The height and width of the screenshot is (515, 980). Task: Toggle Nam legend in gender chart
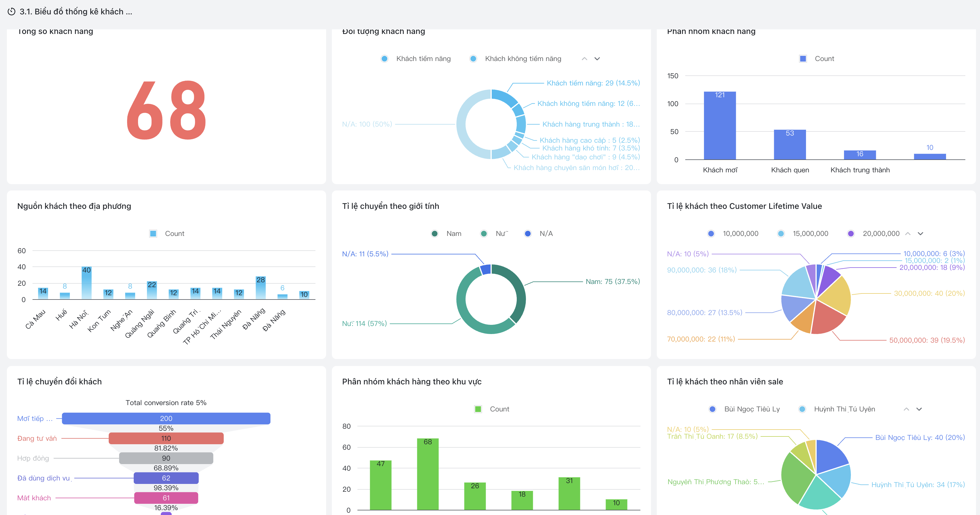click(x=446, y=233)
